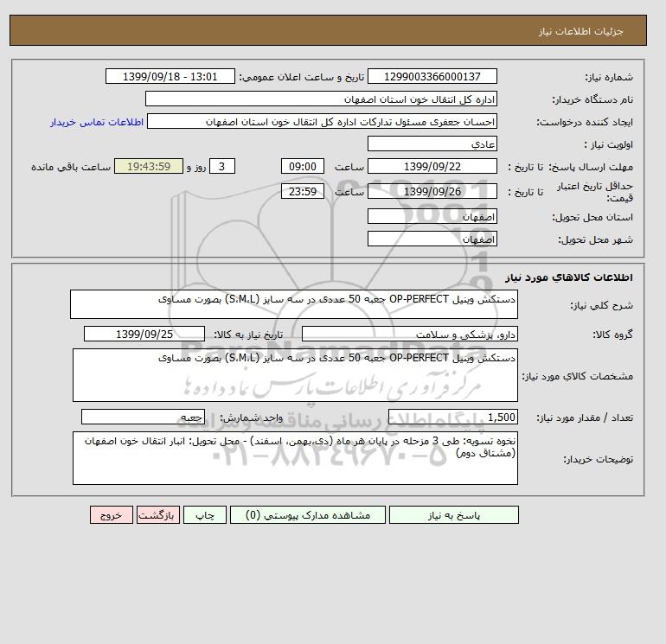666x644 pixels.
Task: Click the توضیحات خریدار label
Action: (598, 459)
